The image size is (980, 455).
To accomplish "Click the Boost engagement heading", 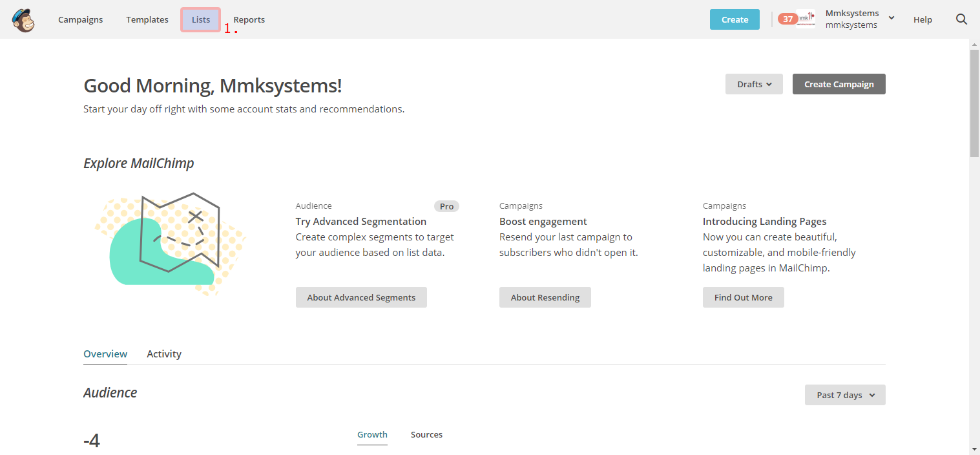I will click(x=543, y=221).
